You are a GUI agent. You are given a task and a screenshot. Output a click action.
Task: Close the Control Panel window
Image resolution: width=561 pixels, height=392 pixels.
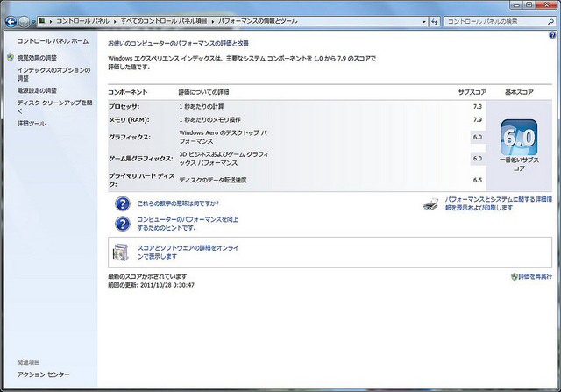pos(547,4)
